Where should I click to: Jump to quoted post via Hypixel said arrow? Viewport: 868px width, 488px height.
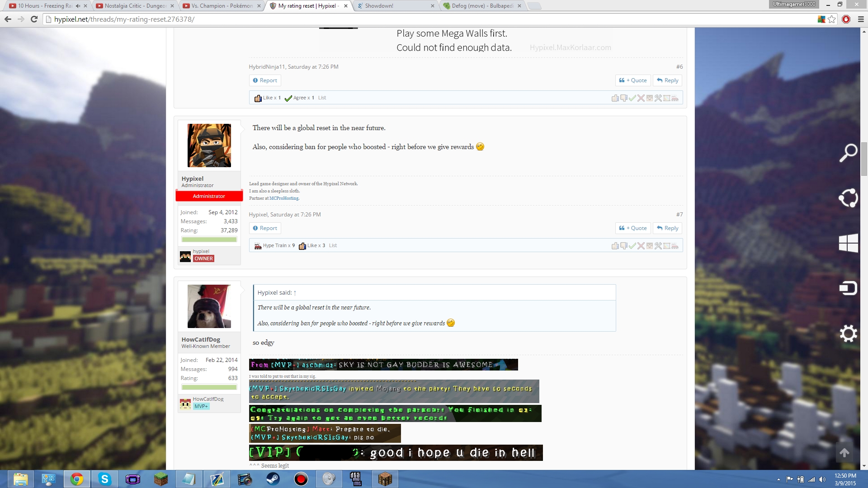pyautogui.click(x=295, y=293)
